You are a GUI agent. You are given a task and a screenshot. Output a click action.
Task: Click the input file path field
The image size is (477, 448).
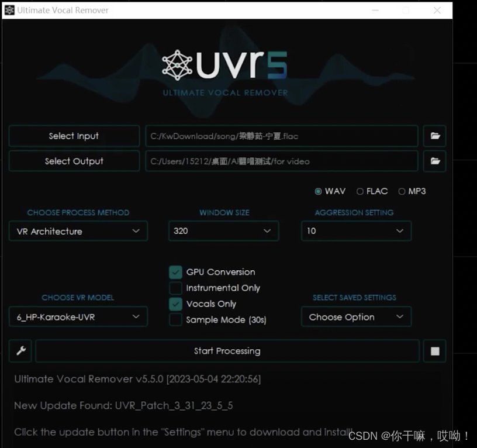[281, 136]
